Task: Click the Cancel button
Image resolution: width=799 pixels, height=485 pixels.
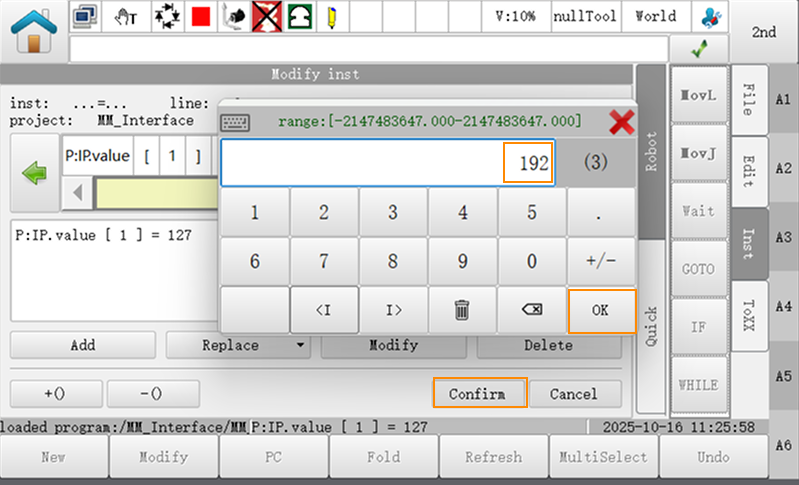Action: tap(575, 394)
